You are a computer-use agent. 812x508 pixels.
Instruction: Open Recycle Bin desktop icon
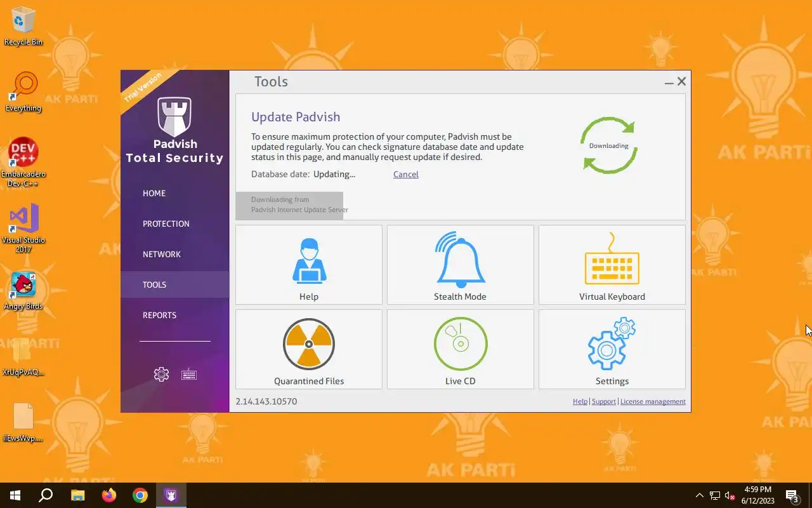click(x=23, y=27)
